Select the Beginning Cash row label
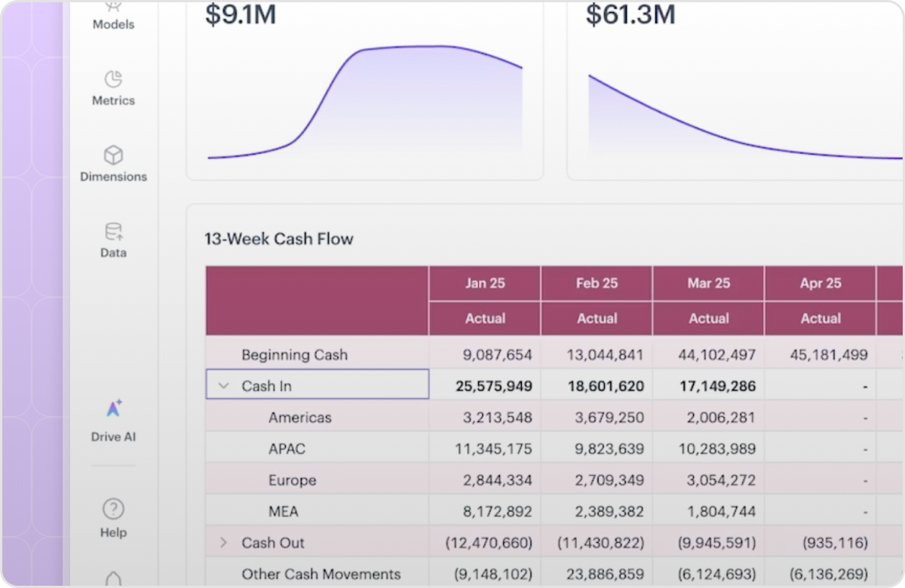The image size is (905, 588). (295, 354)
